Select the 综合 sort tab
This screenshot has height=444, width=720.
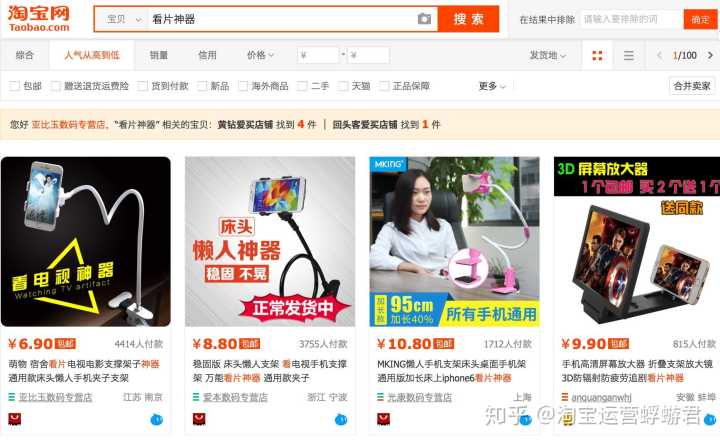pos(25,56)
